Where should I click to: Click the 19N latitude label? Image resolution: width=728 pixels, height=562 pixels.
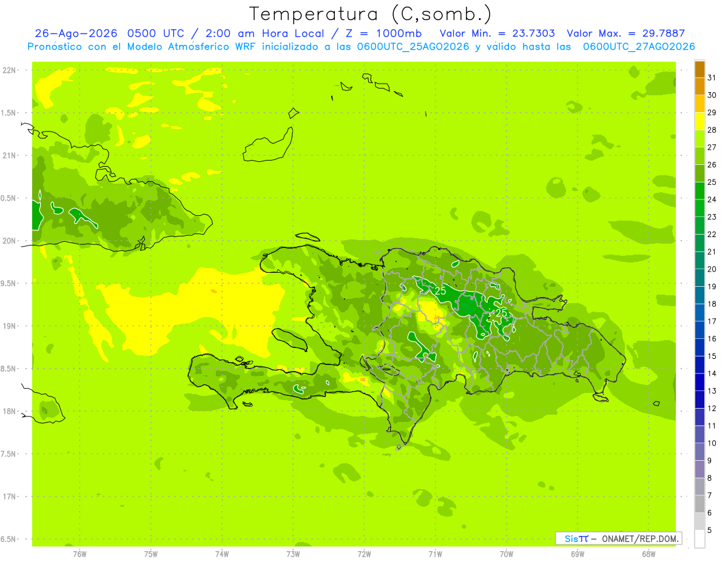click(x=9, y=326)
